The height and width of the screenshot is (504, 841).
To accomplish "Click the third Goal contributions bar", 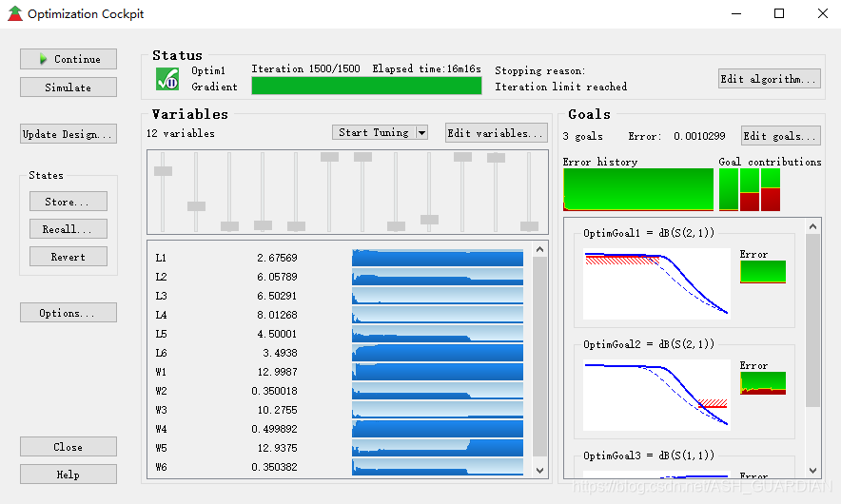I will coord(771,189).
